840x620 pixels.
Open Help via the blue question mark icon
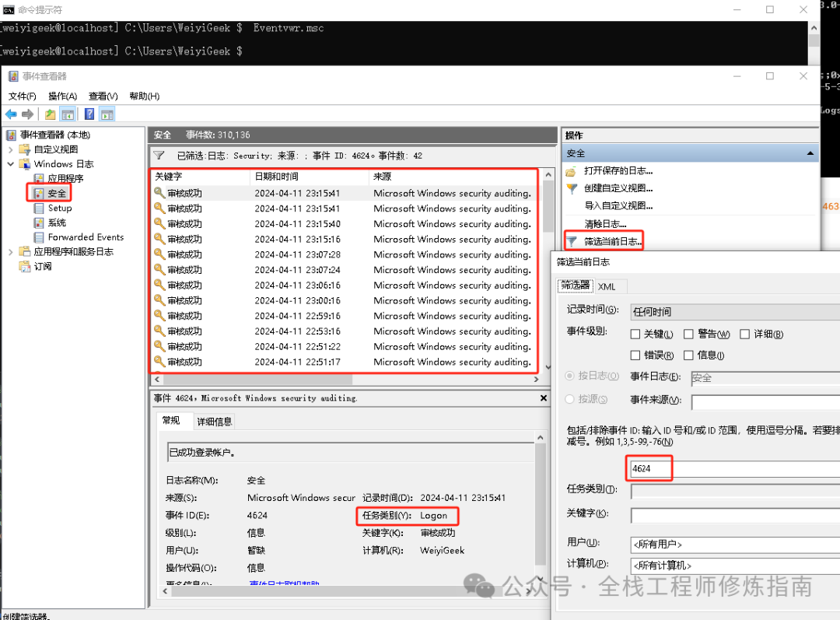pos(89,114)
